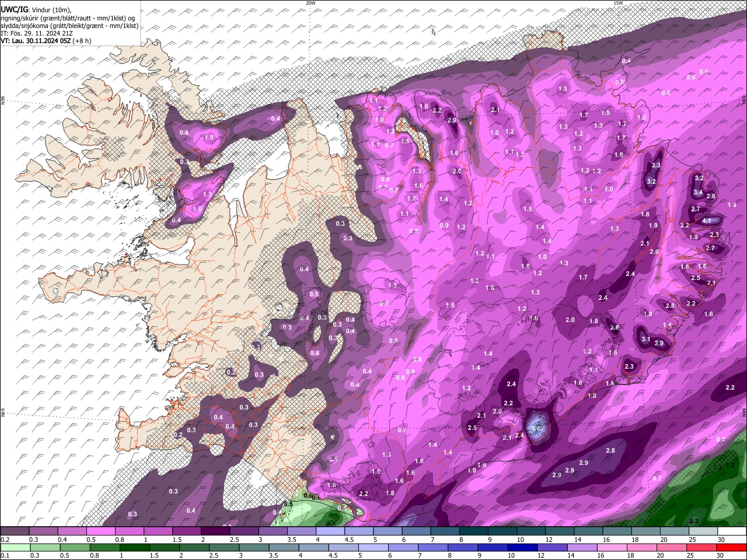Select the dark plum 0.2 swatch on snow scale

point(15,531)
